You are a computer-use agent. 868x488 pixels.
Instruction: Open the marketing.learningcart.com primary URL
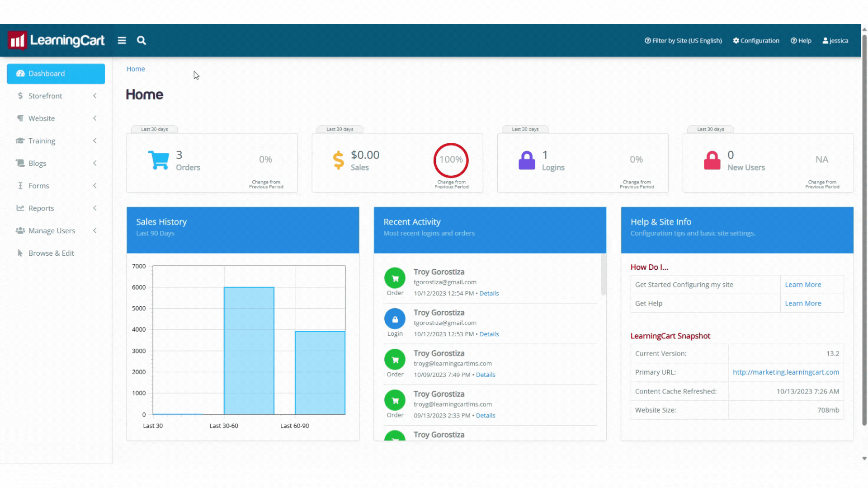point(786,372)
